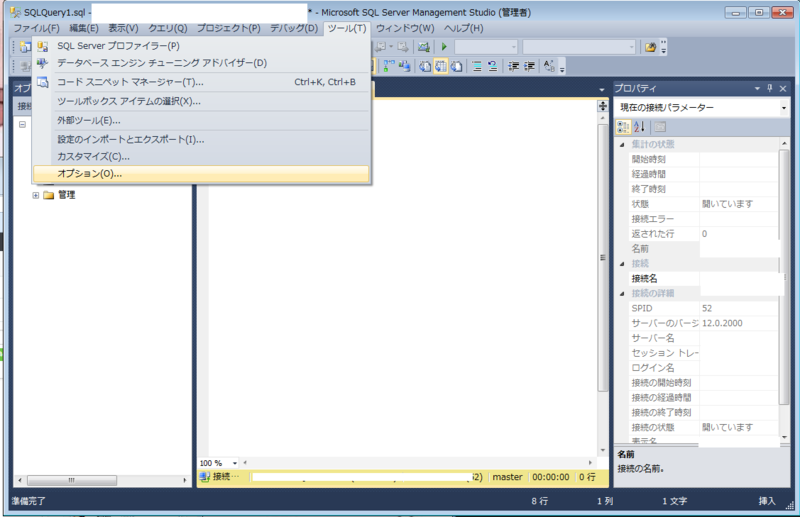Click the increase indent icon
The width and height of the screenshot is (800, 517).
(530, 66)
